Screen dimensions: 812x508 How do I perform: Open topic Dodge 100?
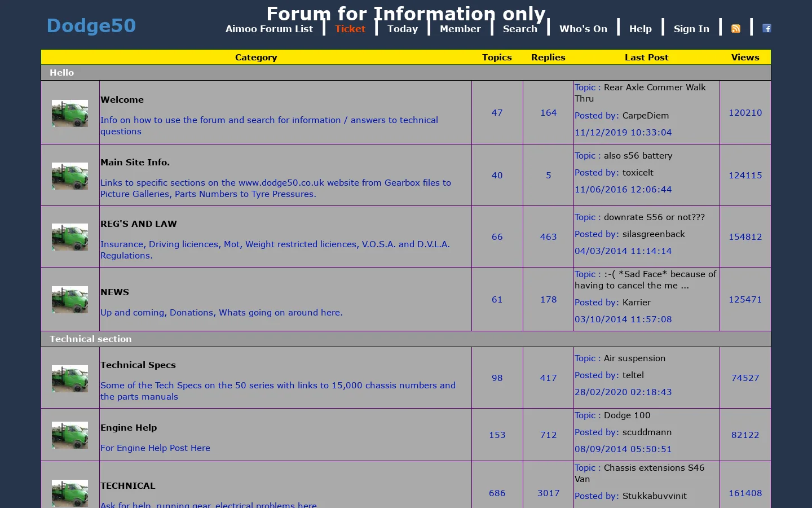tap(627, 415)
